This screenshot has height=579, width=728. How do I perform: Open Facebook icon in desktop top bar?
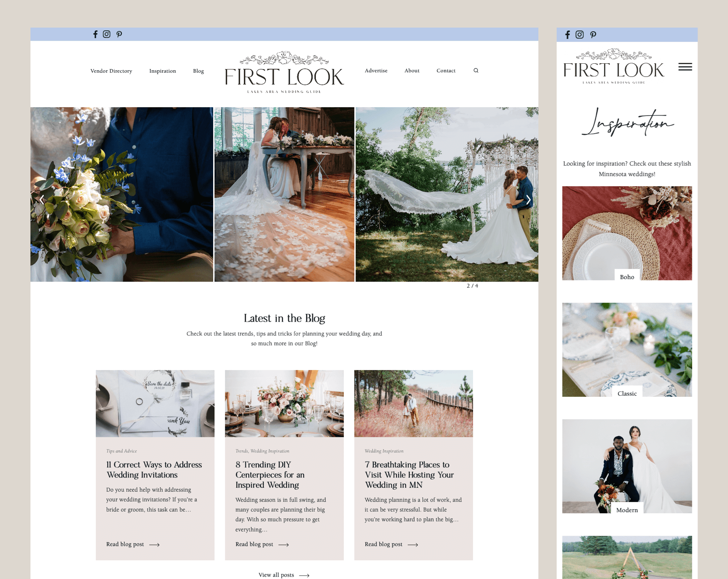coord(95,34)
